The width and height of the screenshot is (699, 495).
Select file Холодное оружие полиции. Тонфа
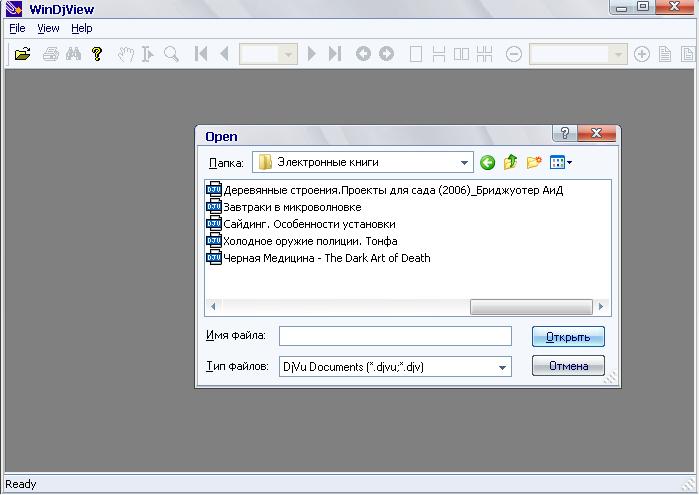click(x=302, y=241)
